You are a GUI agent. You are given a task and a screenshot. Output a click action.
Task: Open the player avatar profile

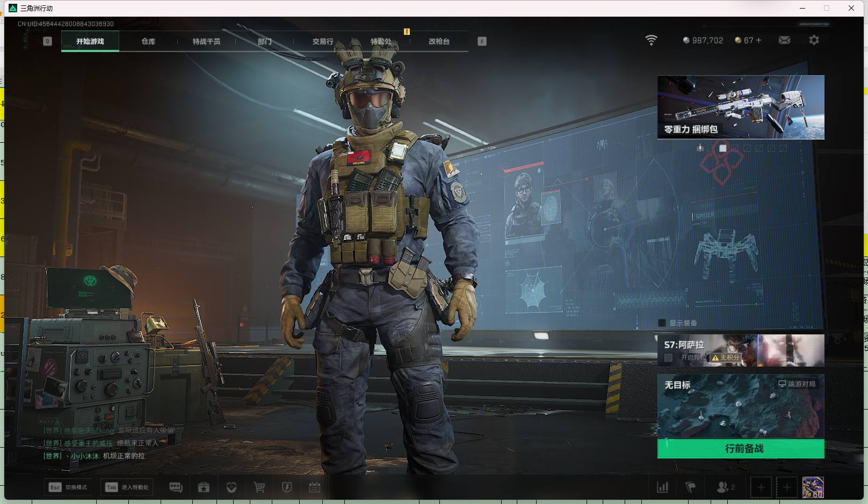(813, 487)
